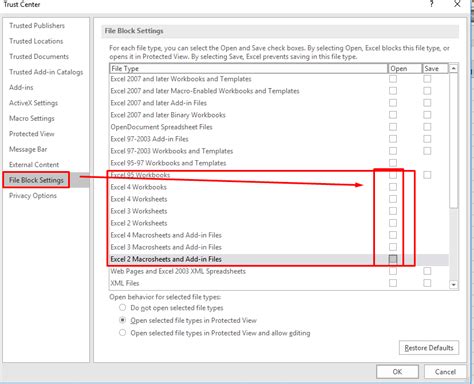
Task: Dismiss dialog with Cancel button
Action: pyautogui.click(x=445, y=372)
